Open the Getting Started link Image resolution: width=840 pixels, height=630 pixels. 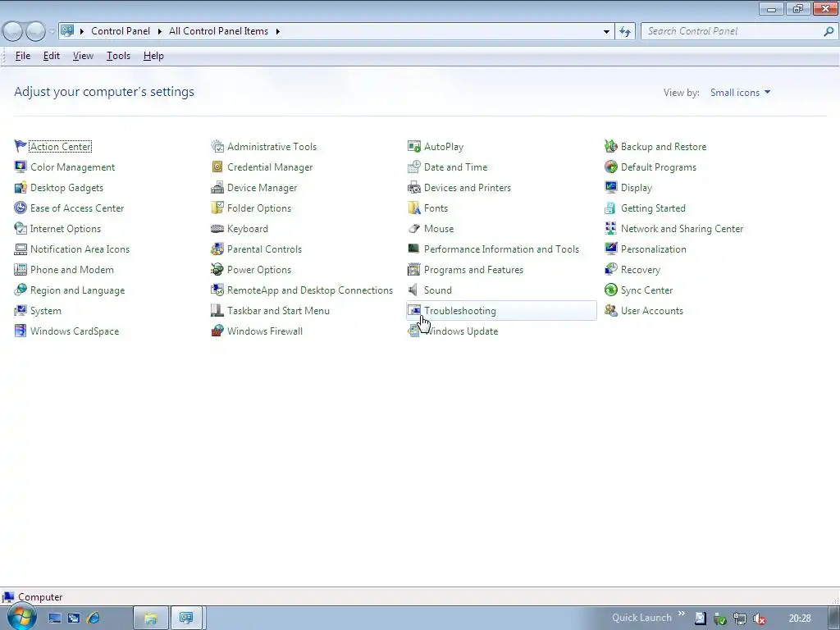653,208
